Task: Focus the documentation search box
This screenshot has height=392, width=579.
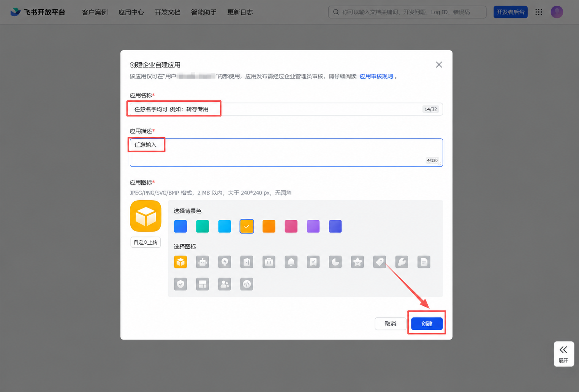Action: [x=407, y=12]
